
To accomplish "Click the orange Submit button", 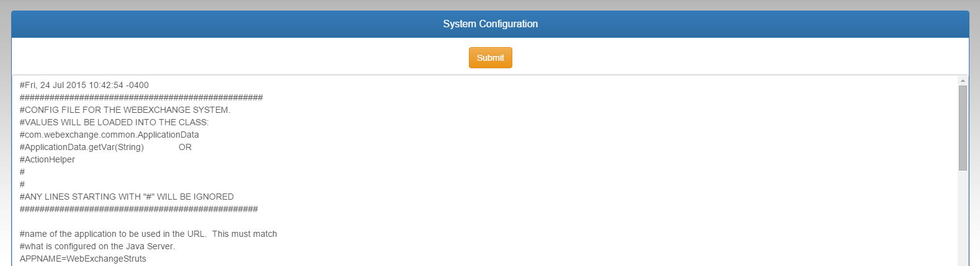I will [490, 58].
